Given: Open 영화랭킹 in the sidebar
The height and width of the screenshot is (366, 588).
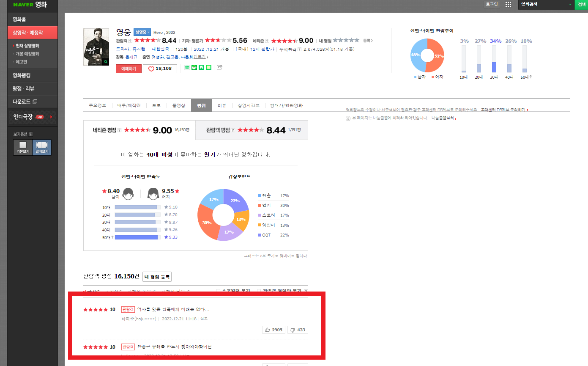Looking at the screenshot, I should (32, 75).
